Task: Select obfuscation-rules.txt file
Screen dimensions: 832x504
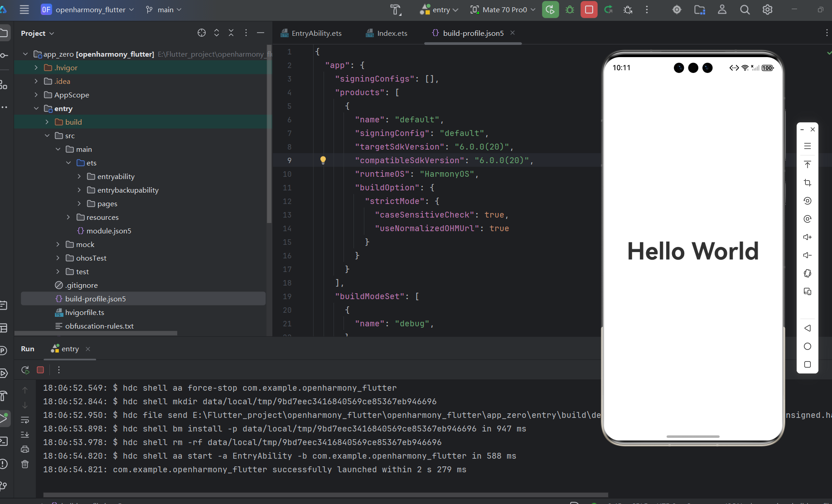Action: [94, 326]
